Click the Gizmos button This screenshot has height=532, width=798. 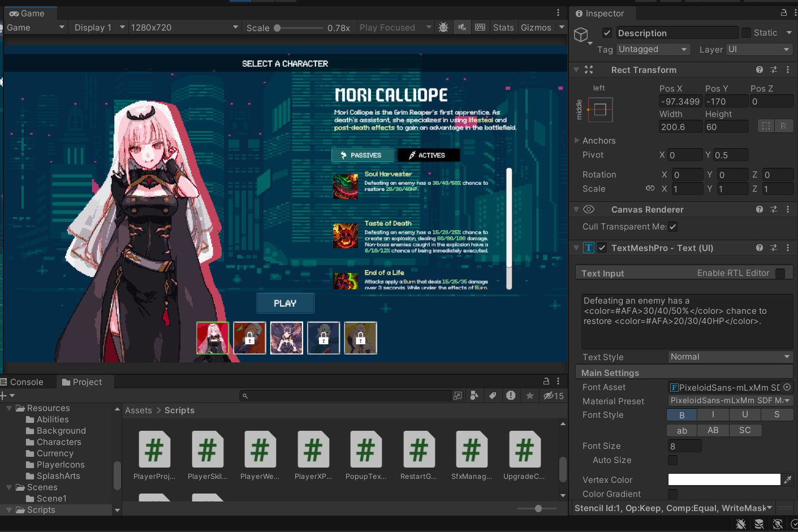coord(536,27)
